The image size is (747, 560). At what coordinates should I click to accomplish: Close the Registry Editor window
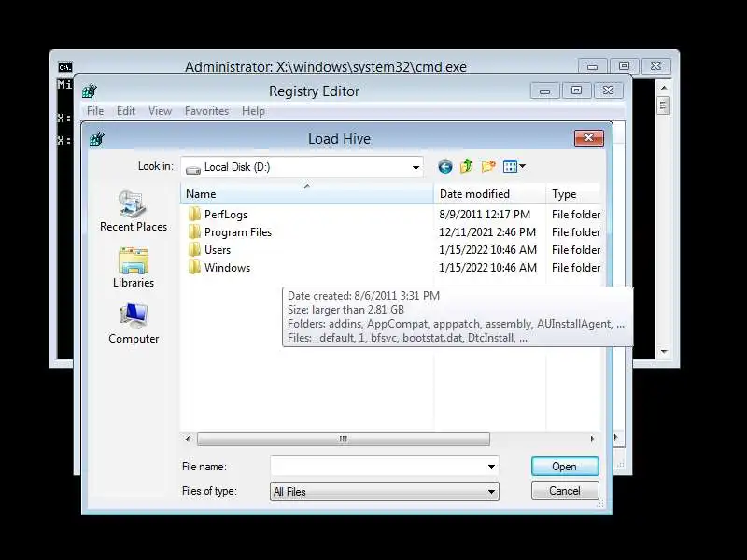click(x=609, y=91)
